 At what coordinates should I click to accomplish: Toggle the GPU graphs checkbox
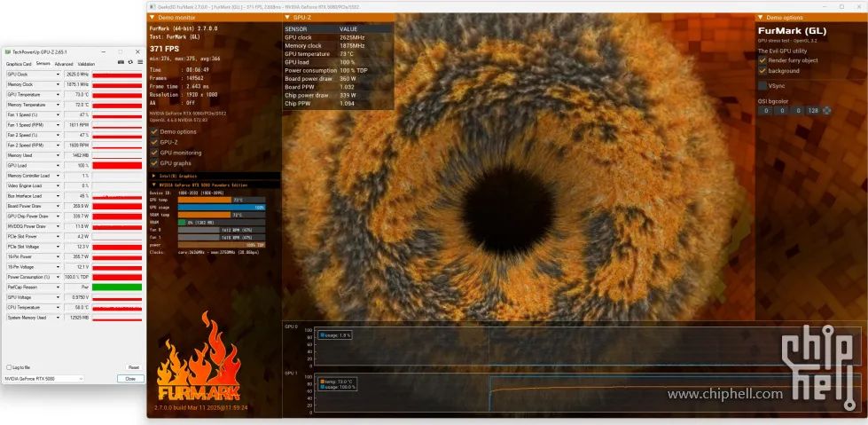click(154, 163)
